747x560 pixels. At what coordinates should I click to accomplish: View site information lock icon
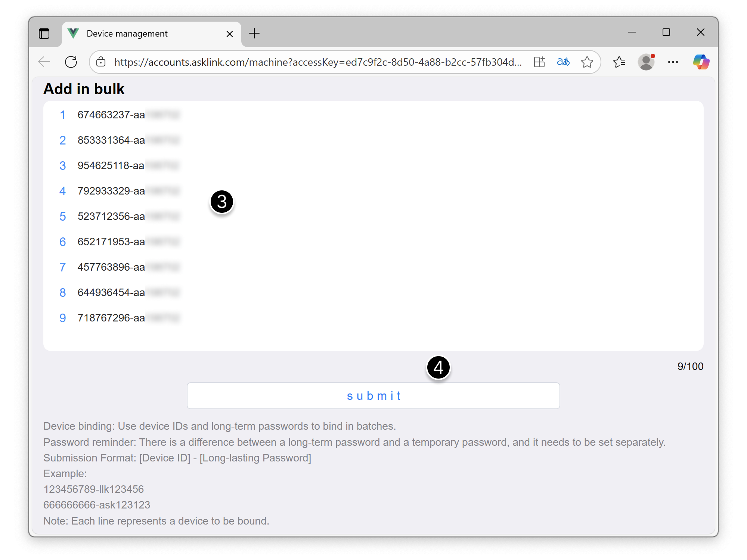click(101, 62)
